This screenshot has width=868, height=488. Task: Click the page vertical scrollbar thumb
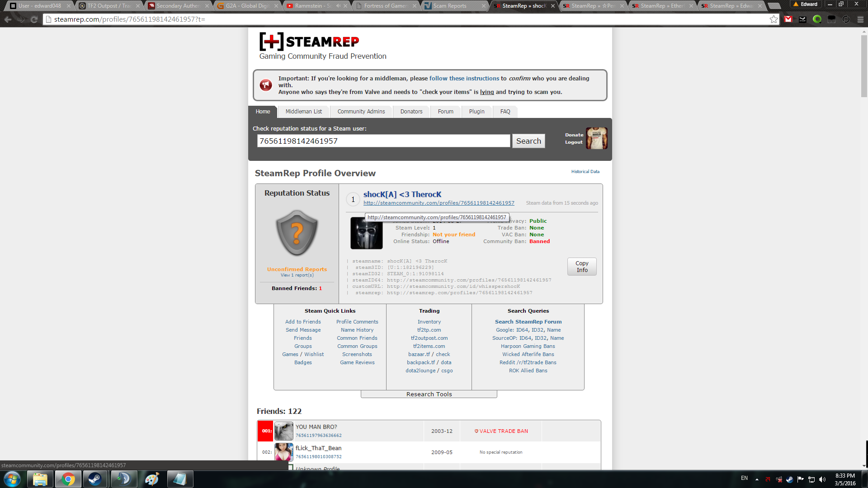click(864, 66)
